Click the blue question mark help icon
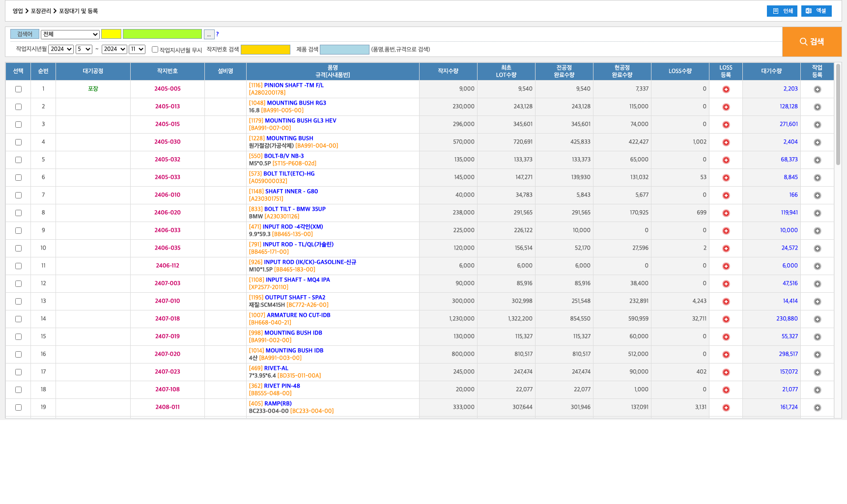The image size is (847, 504). click(217, 34)
